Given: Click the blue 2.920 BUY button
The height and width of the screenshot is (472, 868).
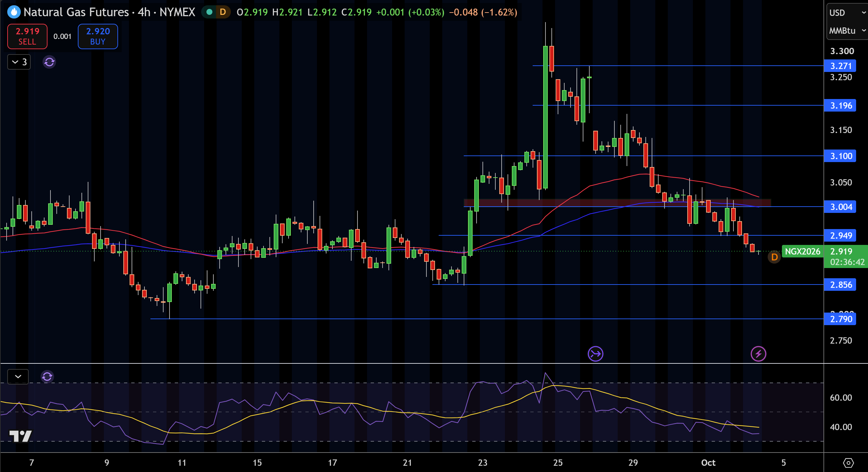Looking at the screenshot, I should click(x=98, y=36).
